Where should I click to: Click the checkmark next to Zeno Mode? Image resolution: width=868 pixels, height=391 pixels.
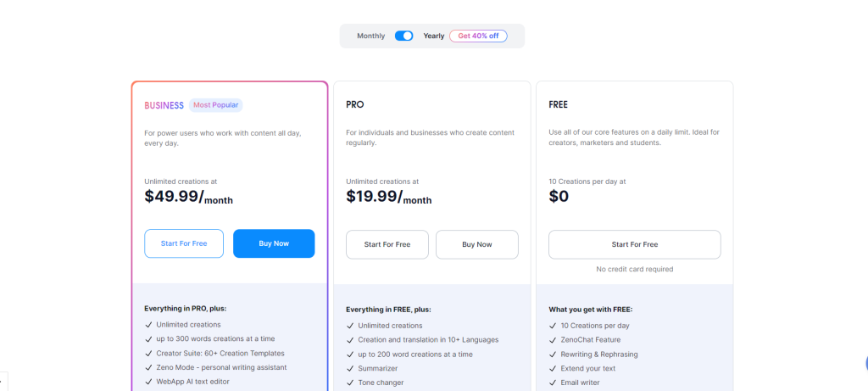tap(148, 367)
